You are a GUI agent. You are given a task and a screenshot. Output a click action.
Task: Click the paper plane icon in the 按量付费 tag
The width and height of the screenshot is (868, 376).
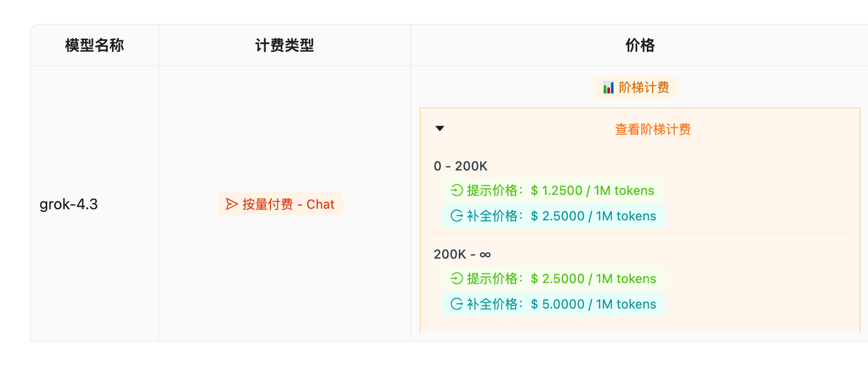click(232, 204)
